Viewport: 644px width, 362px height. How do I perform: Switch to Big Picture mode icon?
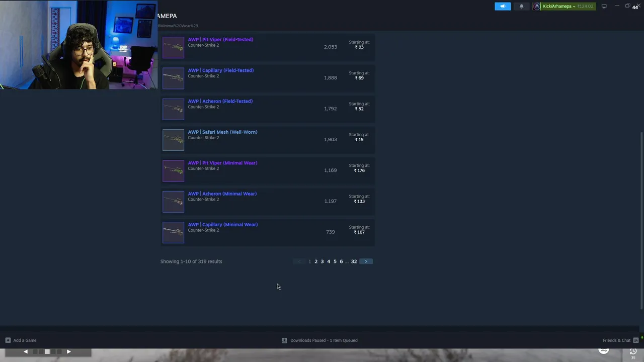(x=604, y=6)
